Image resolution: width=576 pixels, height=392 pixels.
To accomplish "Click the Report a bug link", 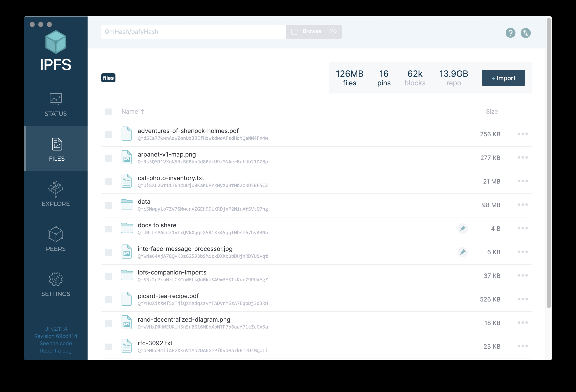I will (56, 351).
